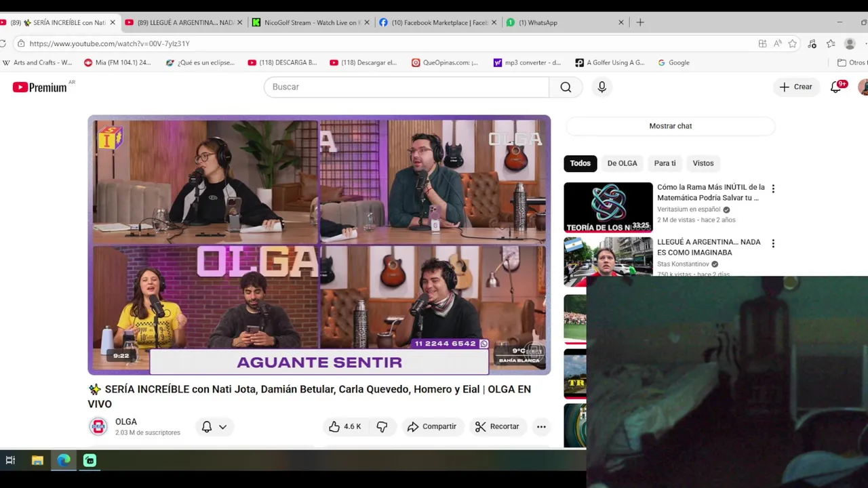Open the Edge read aloud icon

pos(777,43)
